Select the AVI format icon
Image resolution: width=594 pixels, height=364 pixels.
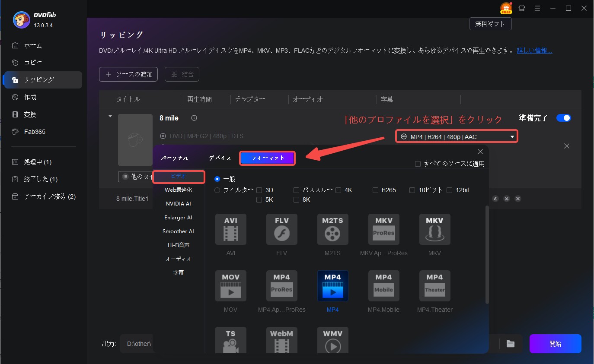click(231, 229)
